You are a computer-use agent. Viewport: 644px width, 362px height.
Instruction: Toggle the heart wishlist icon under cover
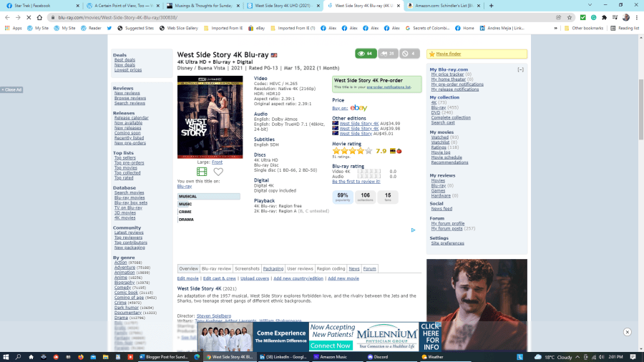click(x=218, y=172)
